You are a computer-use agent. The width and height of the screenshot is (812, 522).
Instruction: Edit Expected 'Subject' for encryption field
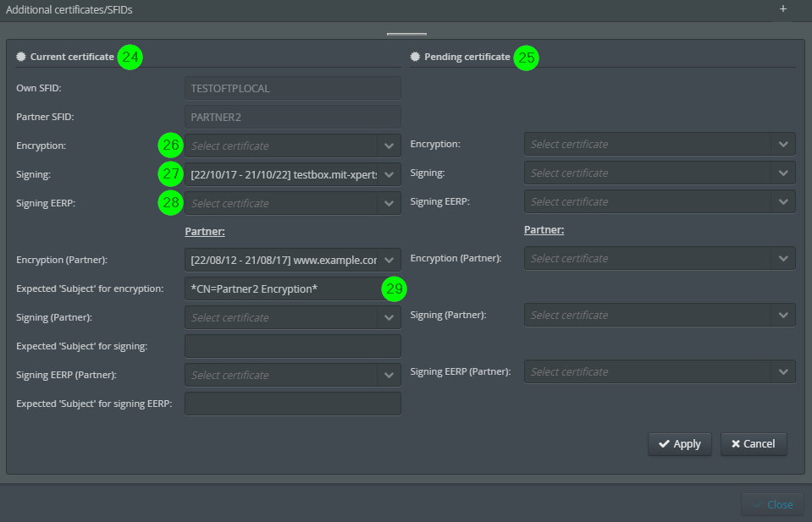(293, 288)
